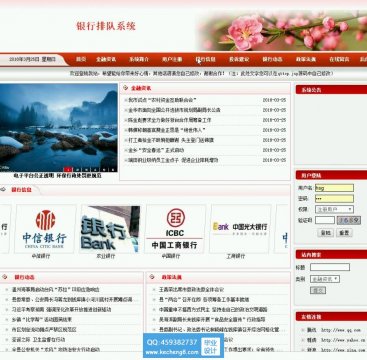Click the China CITIC Bank logo

(45, 229)
